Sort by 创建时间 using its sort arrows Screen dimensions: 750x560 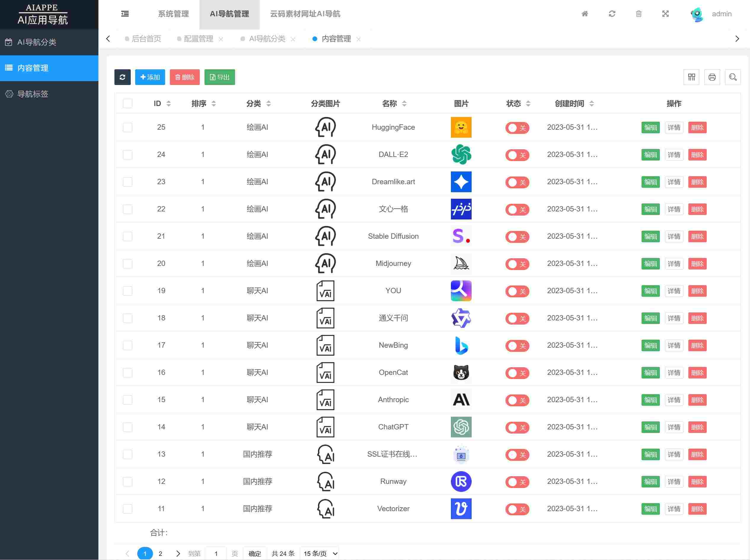click(x=592, y=103)
